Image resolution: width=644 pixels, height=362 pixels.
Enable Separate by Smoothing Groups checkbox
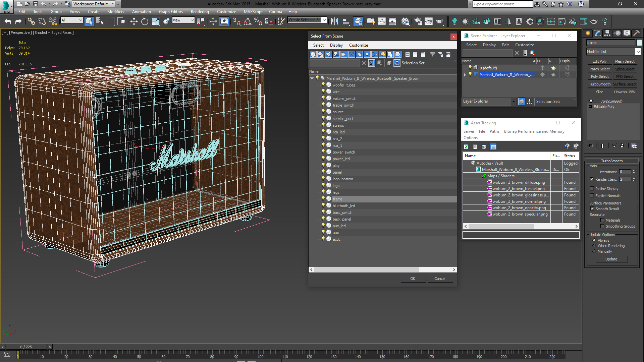tap(602, 226)
